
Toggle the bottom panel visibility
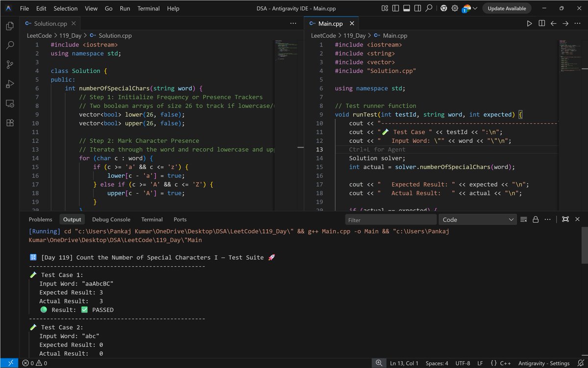pos(406,8)
